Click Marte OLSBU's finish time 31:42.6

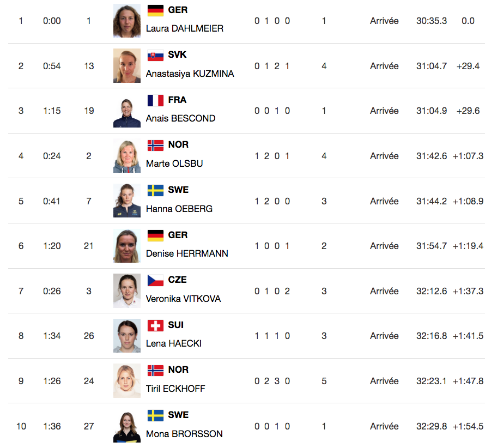[x=432, y=156]
